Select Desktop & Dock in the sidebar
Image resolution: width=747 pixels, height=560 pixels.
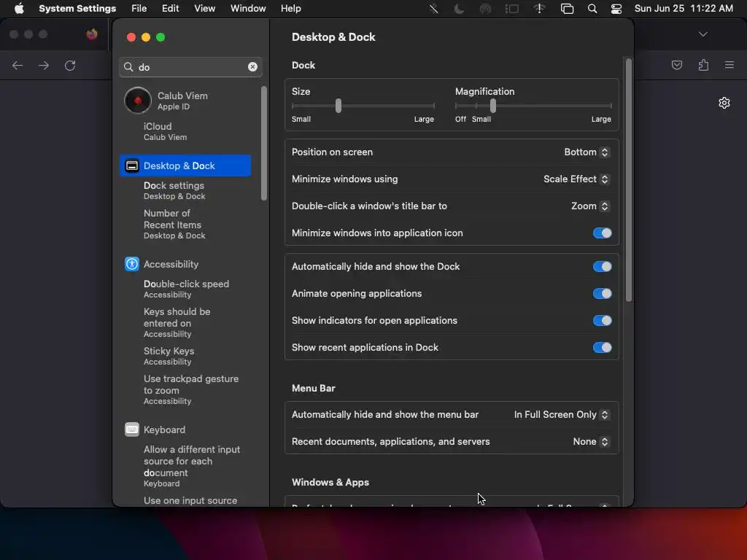click(185, 166)
